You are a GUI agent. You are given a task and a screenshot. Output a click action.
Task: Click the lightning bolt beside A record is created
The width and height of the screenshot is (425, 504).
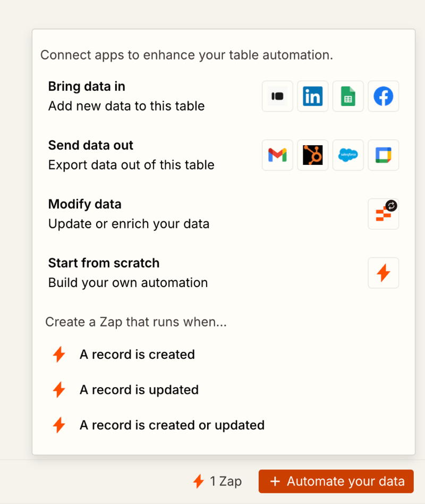click(59, 354)
